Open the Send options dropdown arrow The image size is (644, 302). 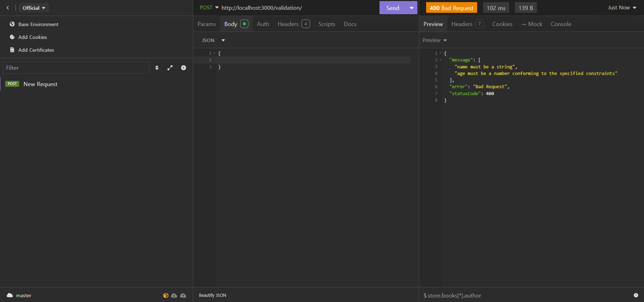coord(411,8)
